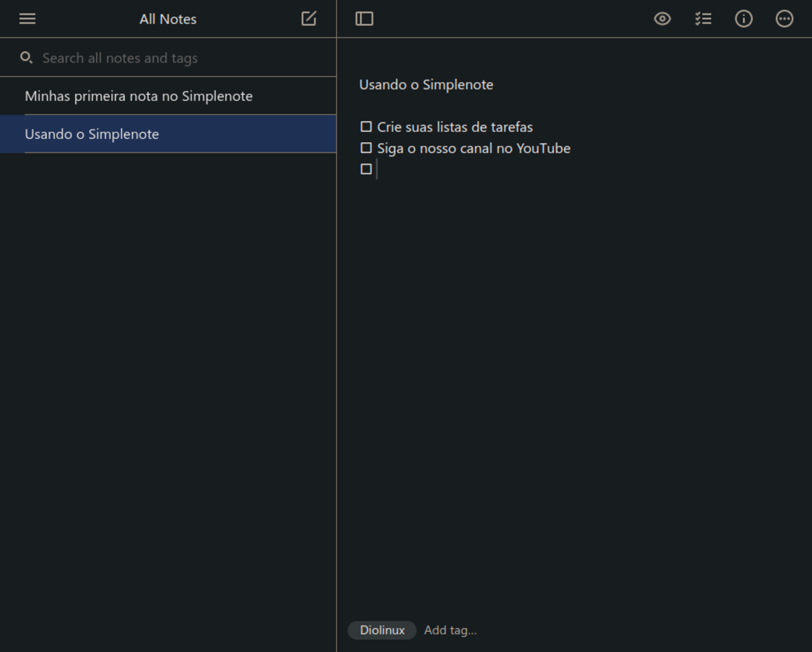Screen dimensions: 812x652
Task: Click the 'Crie suas listas de tarefas' text
Action: point(455,127)
